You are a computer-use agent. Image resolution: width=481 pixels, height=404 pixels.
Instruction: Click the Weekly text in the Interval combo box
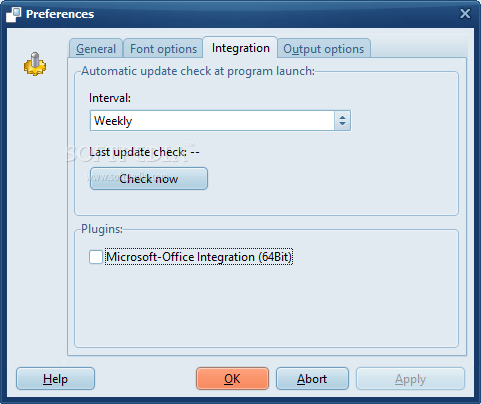coord(113,121)
